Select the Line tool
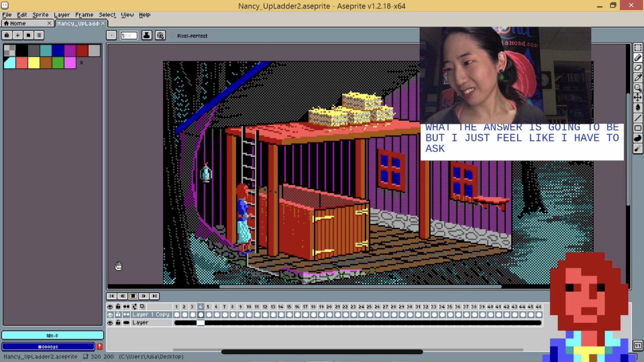 click(638, 118)
